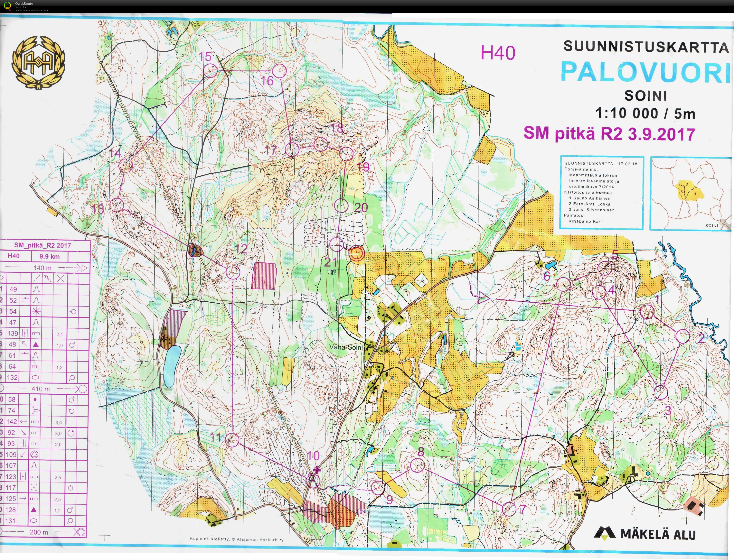Click control code 109 in description table

(11, 454)
